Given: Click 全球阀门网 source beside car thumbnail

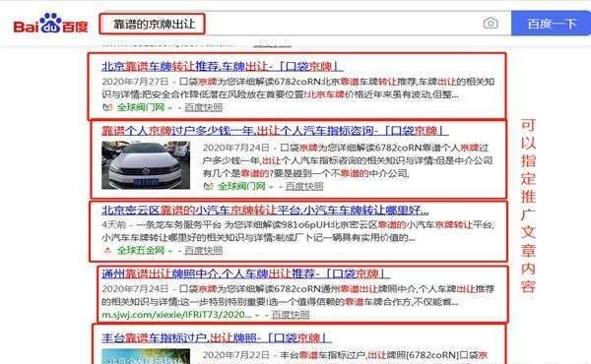Looking at the screenshot, I should tap(241, 186).
